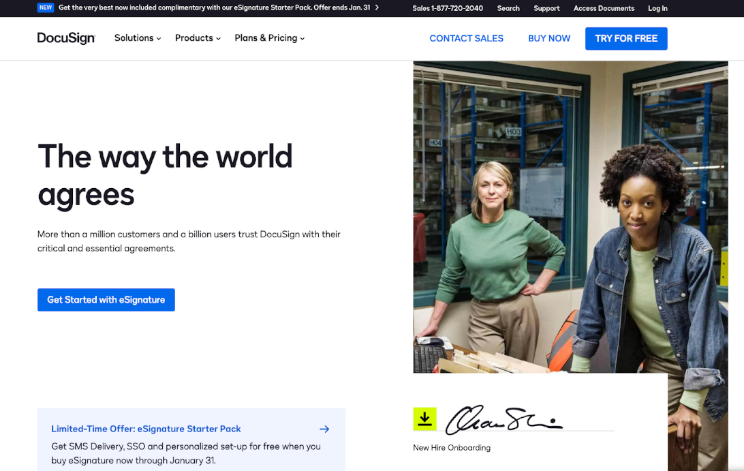Viewport: 744px width, 471px height.
Task: Click the arrow icon in the Starter Pack card
Action: coord(325,429)
